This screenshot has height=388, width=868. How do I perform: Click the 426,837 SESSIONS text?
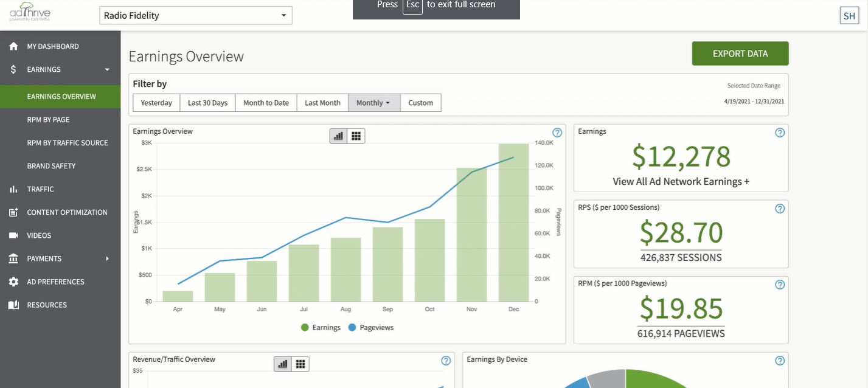tap(681, 257)
